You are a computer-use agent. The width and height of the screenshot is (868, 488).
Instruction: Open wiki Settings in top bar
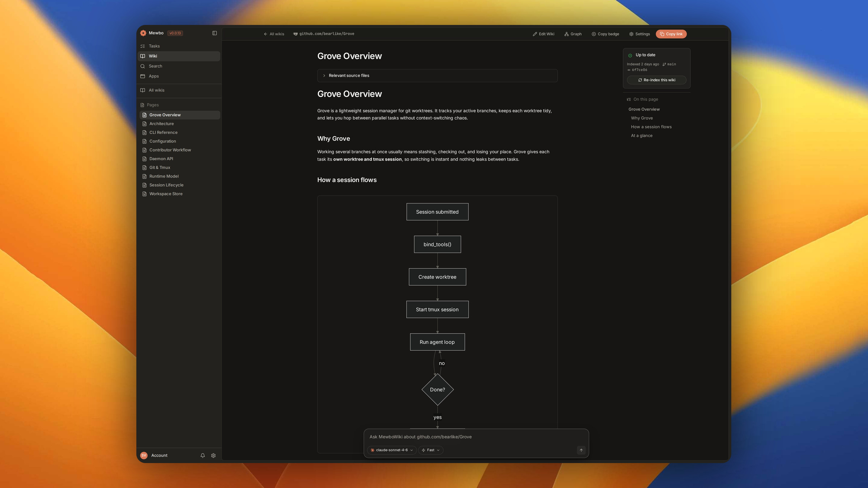pos(639,34)
